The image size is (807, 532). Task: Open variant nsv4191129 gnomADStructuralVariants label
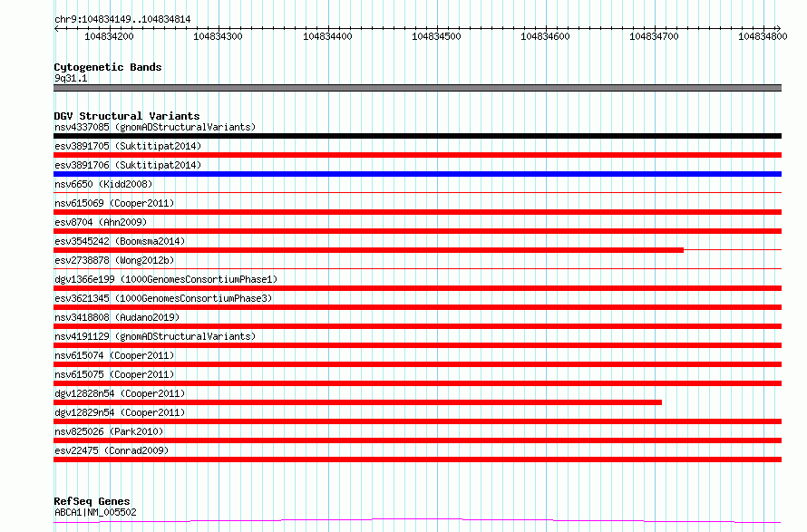[155, 336]
